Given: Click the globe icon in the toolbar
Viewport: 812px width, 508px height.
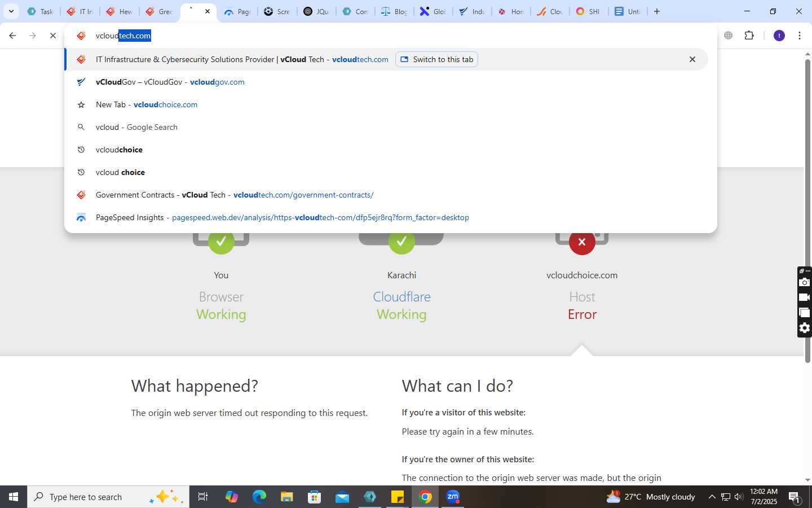Looking at the screenshot, I should [x=729, y=36].
